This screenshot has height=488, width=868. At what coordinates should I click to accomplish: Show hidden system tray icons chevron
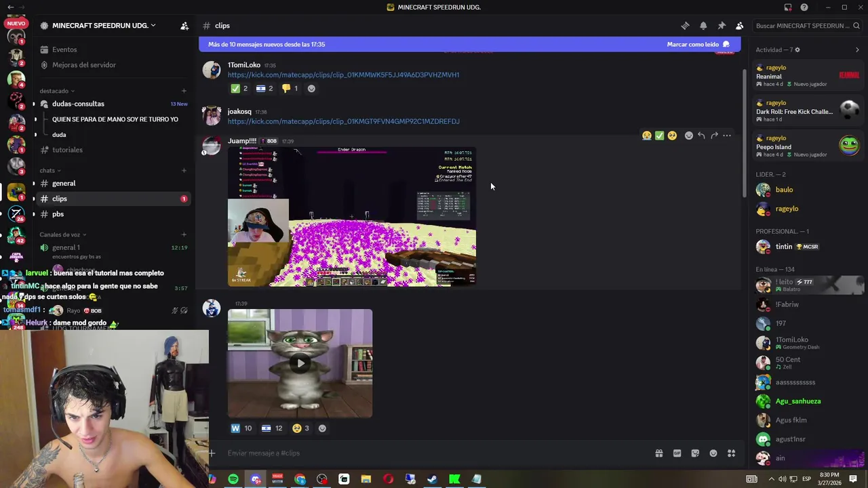[770, 479]
